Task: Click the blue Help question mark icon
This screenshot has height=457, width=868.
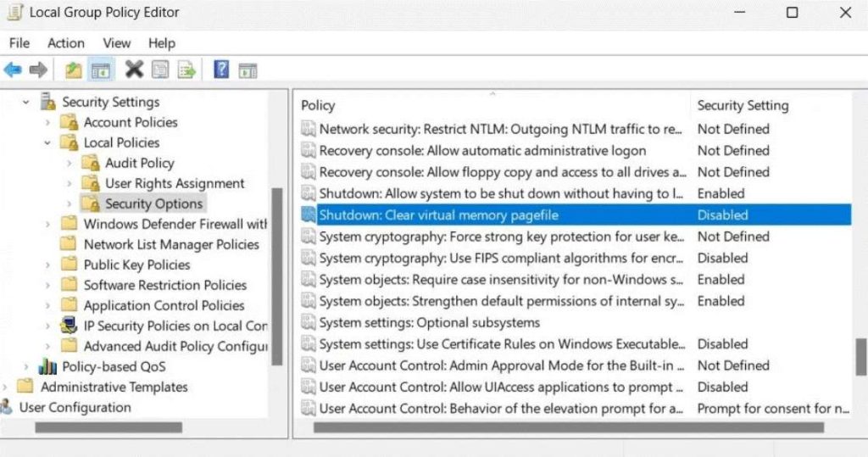Action: coord(221,70)
